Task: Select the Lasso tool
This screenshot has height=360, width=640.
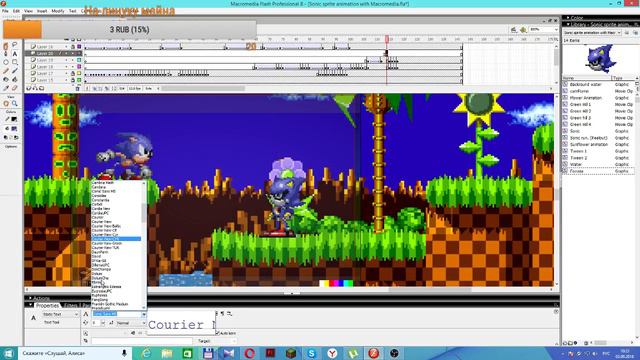Action: click(15, 44)
